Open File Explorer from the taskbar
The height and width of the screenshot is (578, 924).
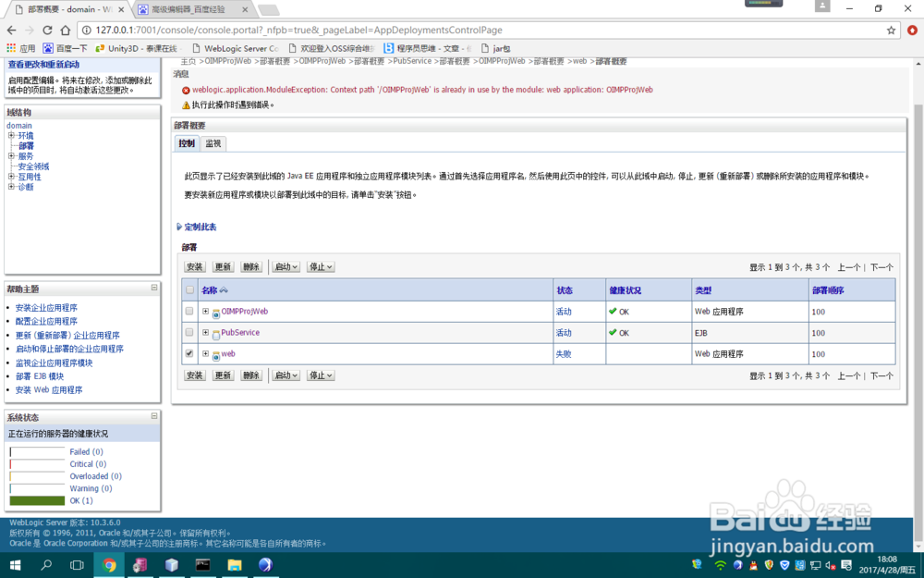click(235, 565)
